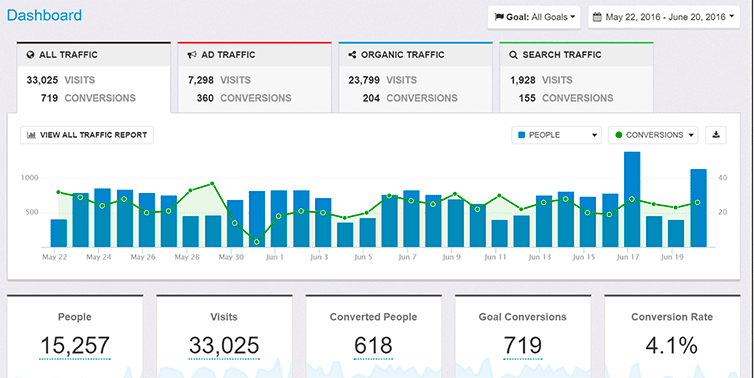This screenshot has height=378, width=754.
Task: Click the magnifier icon in Search Traffic tab
Action: click(514, 55)
